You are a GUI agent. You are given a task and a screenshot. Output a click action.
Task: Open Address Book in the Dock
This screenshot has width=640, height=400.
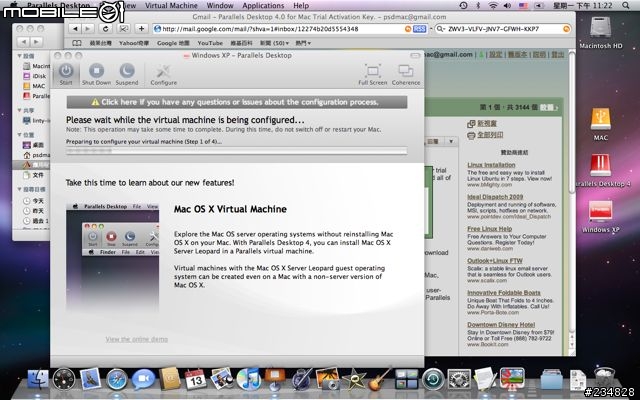point(170,379)
